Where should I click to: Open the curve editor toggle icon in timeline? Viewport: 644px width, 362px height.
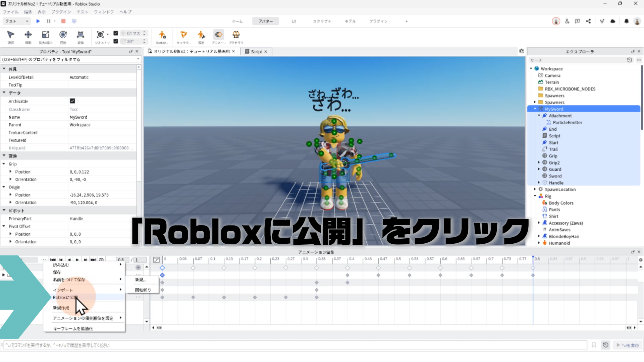[156, 260]
